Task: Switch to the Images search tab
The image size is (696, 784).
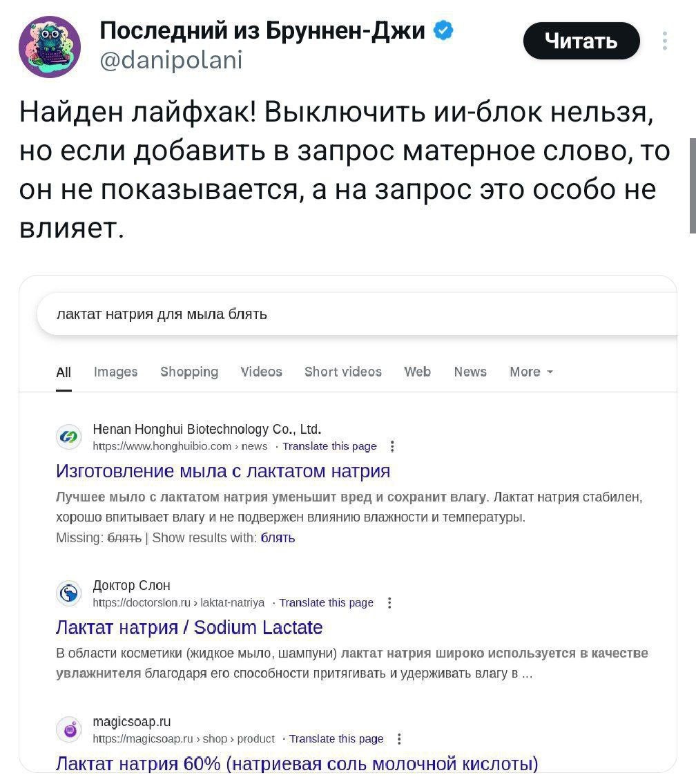Action: pyautogui.click(x=115, y=372)
